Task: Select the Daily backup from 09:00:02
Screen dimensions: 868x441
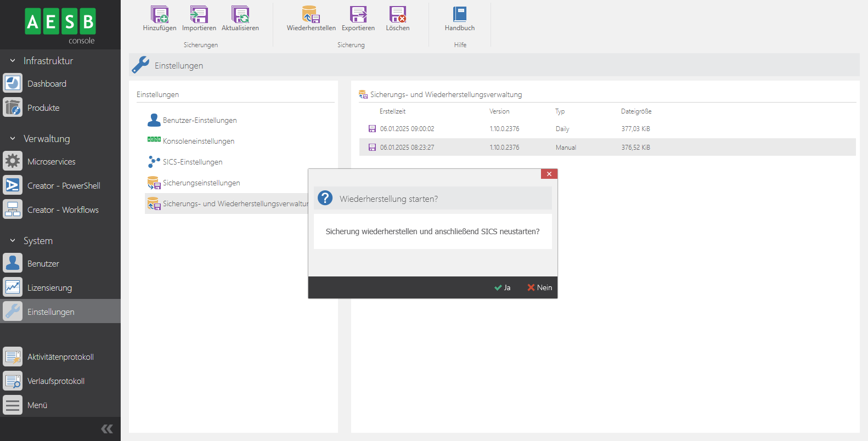Action: (x=407, y=129)
